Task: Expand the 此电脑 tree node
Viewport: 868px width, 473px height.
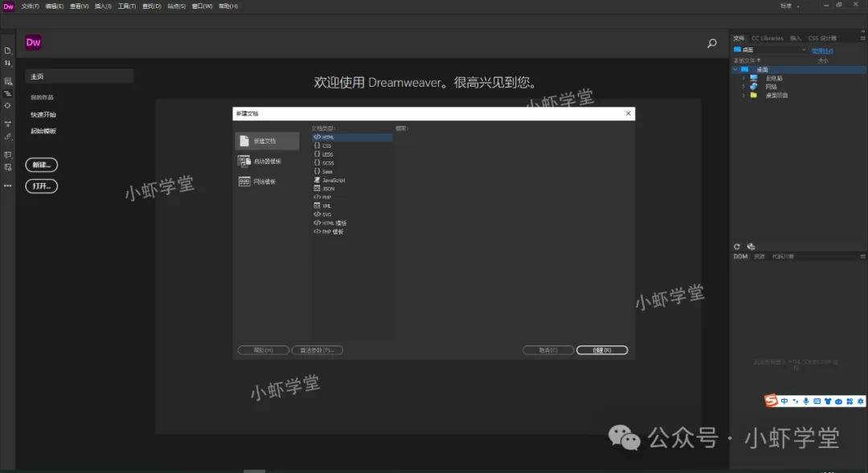Action: point(743,79)
